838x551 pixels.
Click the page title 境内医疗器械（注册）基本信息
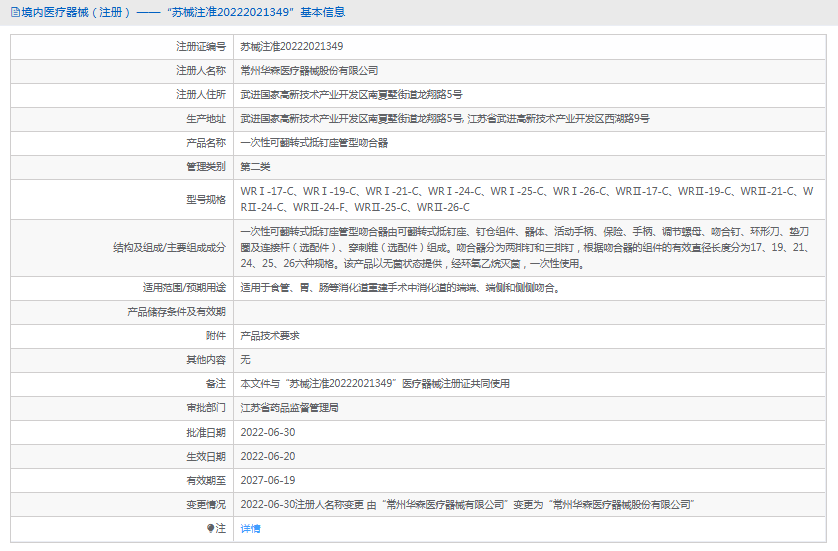tap(183, 12)
